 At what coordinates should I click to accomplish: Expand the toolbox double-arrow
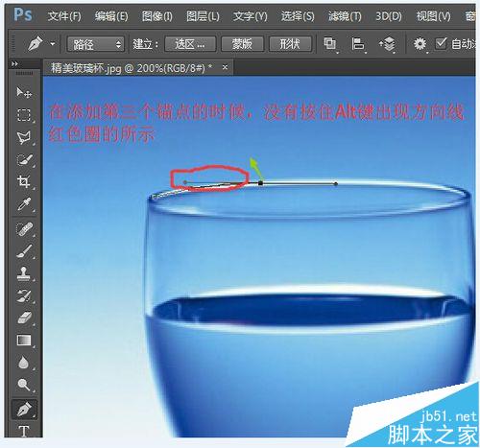(14, 63)
